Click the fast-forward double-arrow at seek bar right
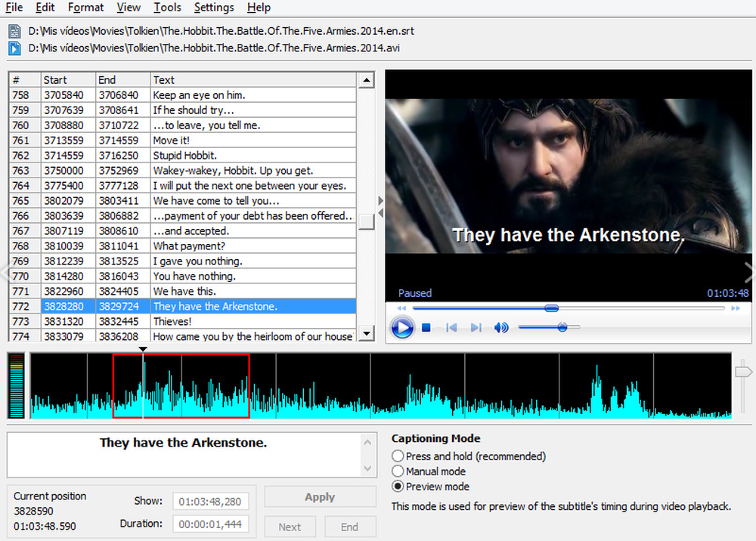Screen dimensions: 756x541 pos(736,308)
